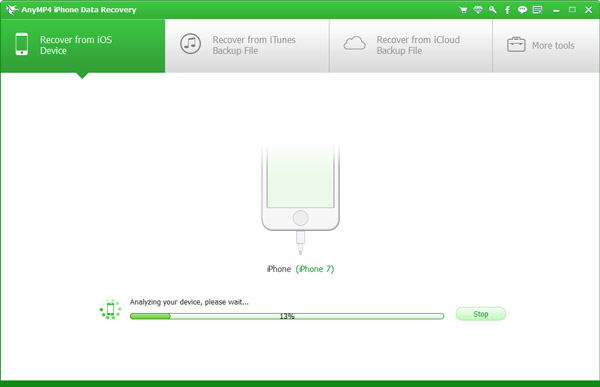Visit the Facebook page icon
The width and height of the screenshot is (600, 387).
click(x=507, y=10)
